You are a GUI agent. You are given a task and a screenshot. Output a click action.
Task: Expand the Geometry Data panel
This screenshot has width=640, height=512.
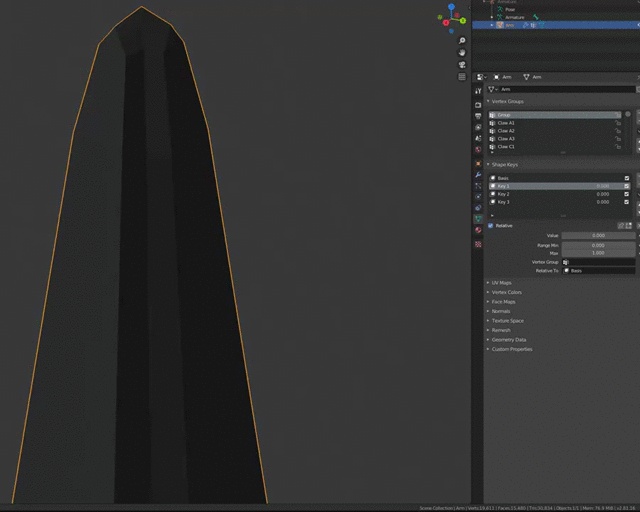[488, 340]
